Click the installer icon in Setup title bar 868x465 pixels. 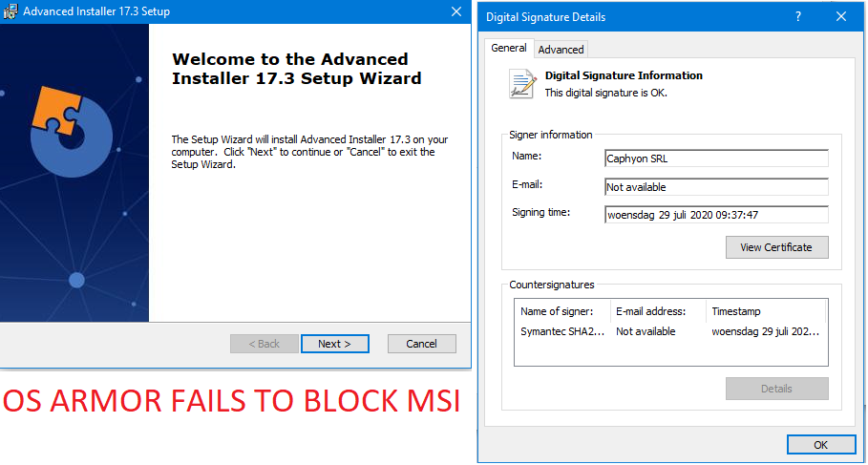[x=10, y=11]
